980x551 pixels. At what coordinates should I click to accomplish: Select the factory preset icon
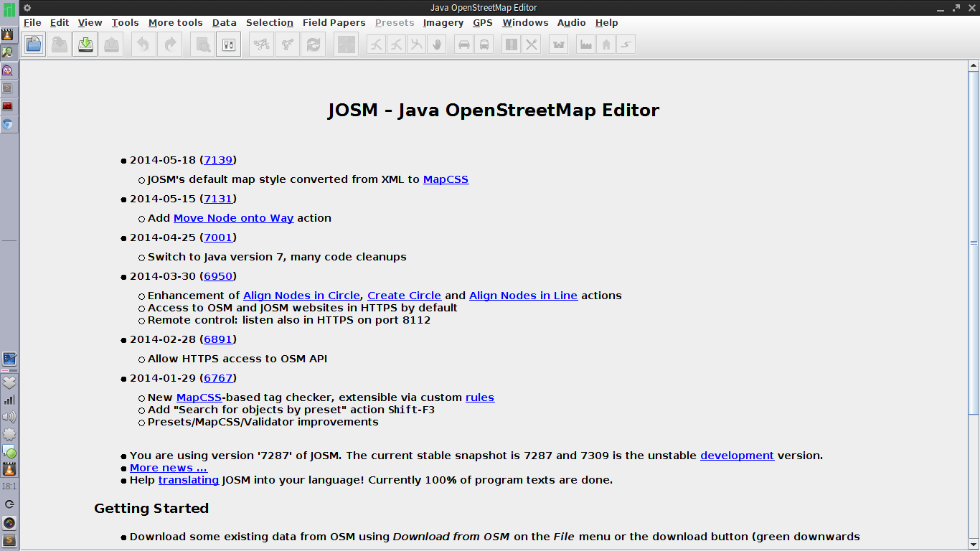coord(586,44)
